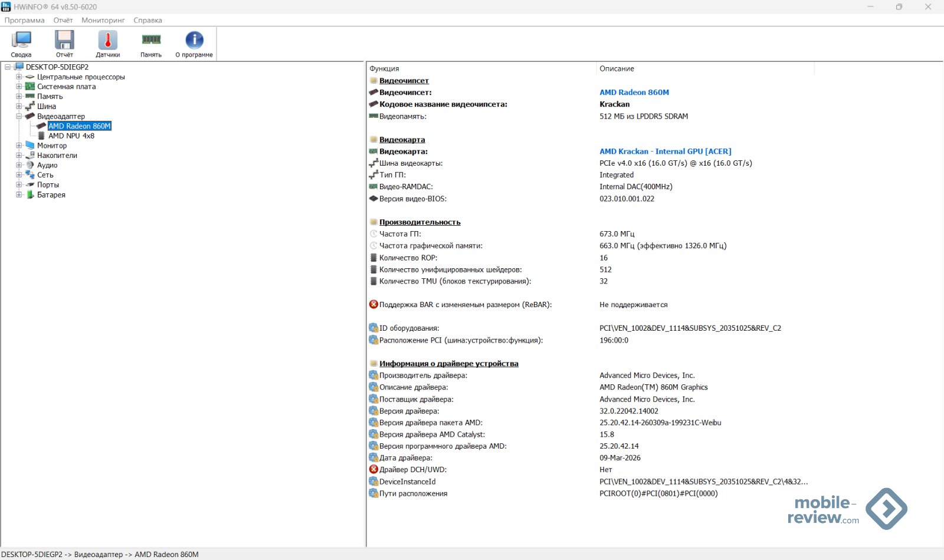Click the 512 МБ из LPDDR5 SDRAM value
Screen dimensions: 944x560
pos(644,116)
